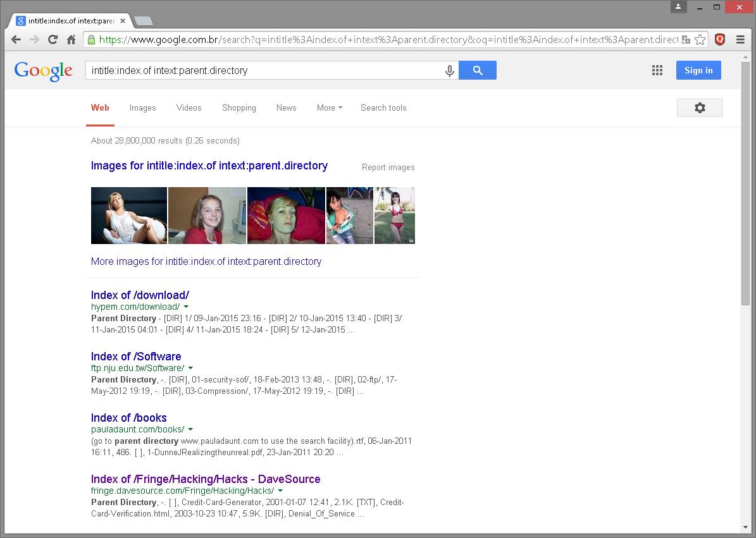756x538 pixels.
Task: Open Images for intitle:index.of heading link
Action: coord(209,166)
